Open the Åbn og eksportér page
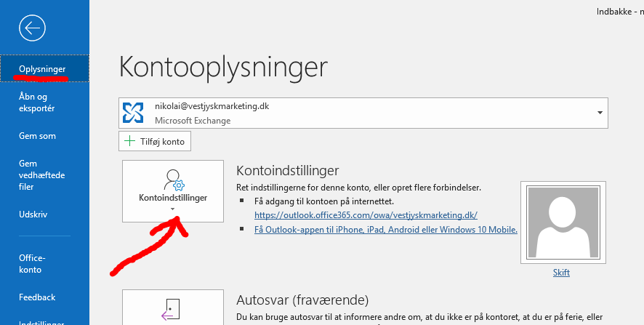 point(36,103)
